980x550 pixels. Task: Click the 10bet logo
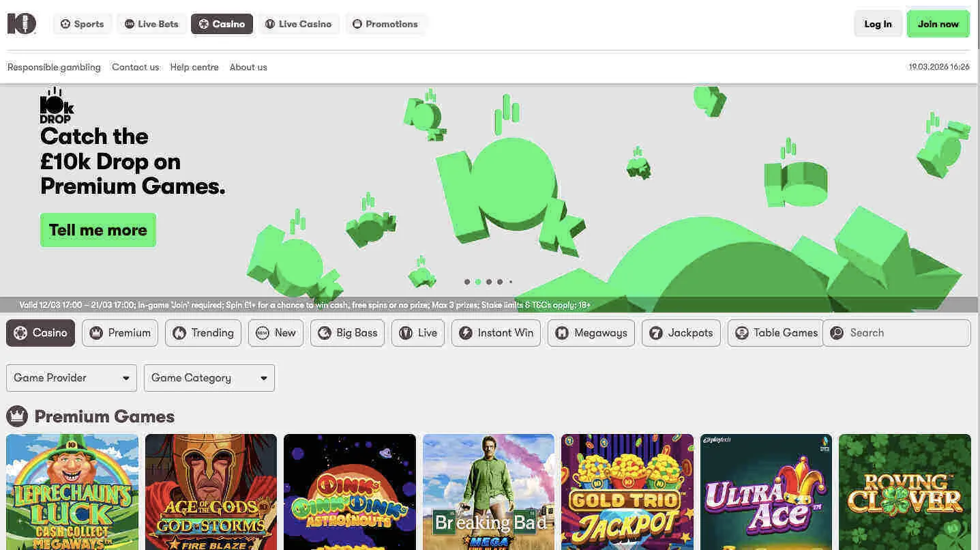point(21,23)
